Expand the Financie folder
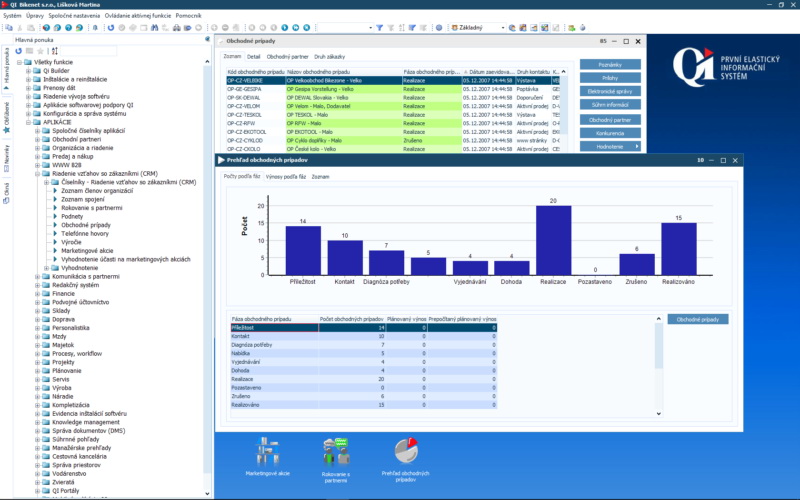This screenshot has height=500, width=800. (x=37, y=294)
